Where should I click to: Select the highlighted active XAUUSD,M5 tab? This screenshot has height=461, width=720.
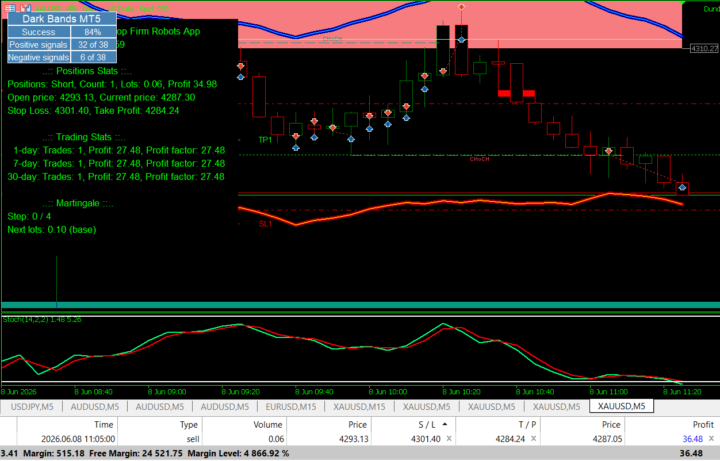pos(621,406)
